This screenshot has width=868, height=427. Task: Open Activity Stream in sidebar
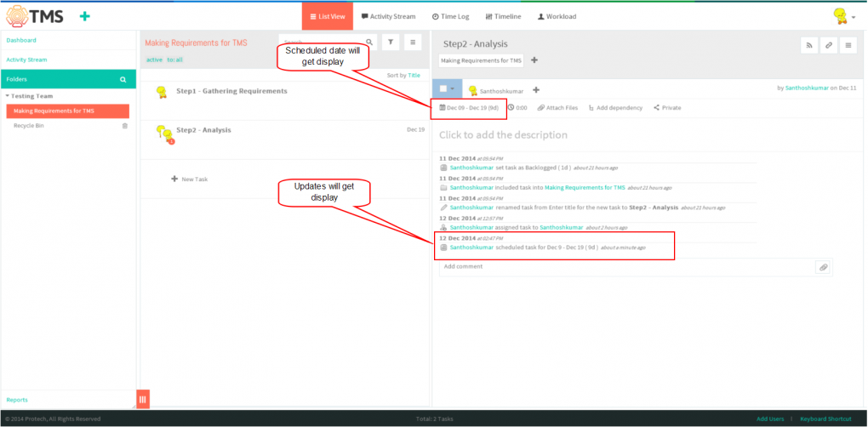(26, 60)
